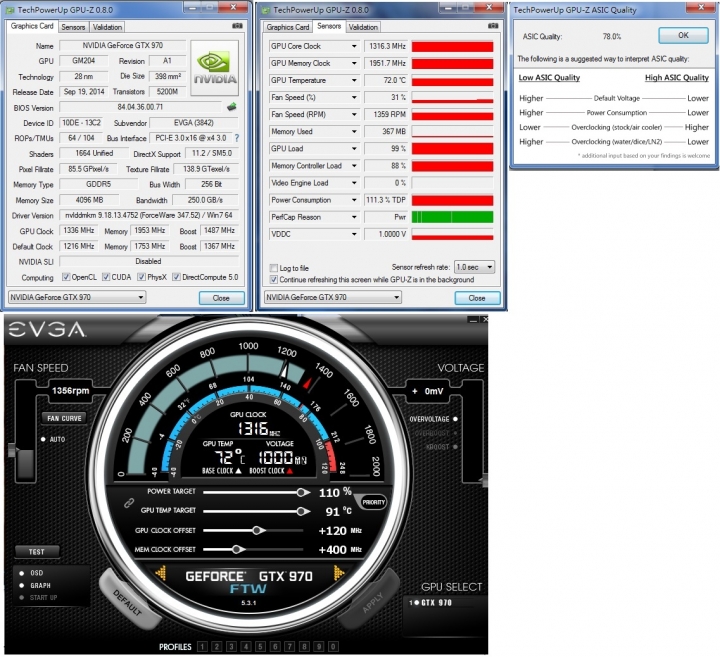Click the NVIDIA logo image

(214, 68)
